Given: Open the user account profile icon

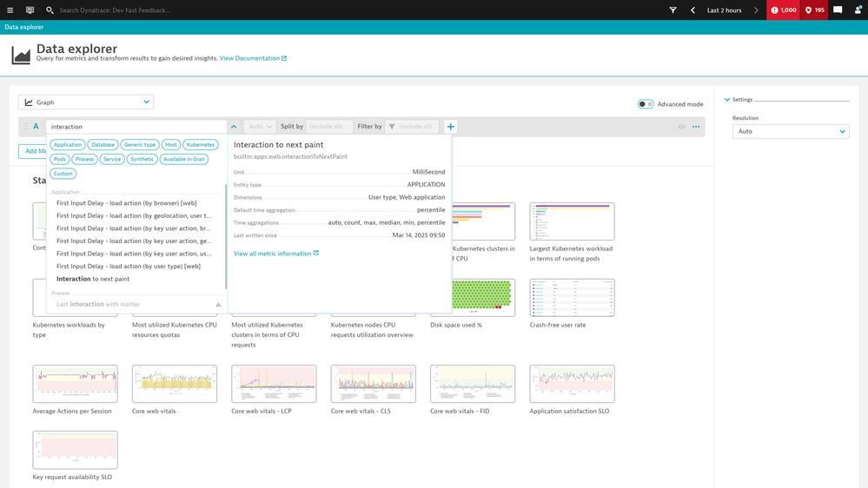Looking at the screenshot, I should (858, 10).
